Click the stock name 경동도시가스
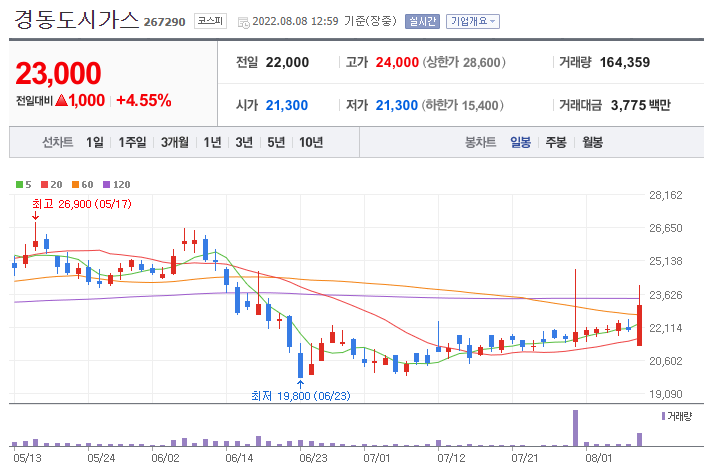Image resolution: width=704 pixels, height=469 pixels. [77, 20]
